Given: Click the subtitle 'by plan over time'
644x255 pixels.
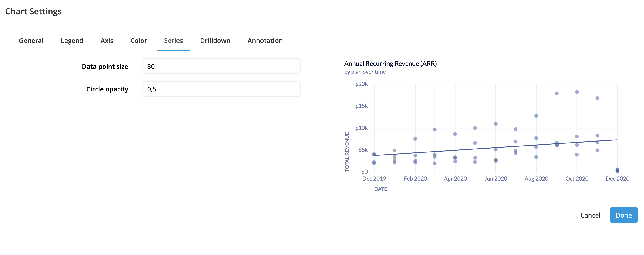Looking at the screenshot, I should [x=365, y=72].
